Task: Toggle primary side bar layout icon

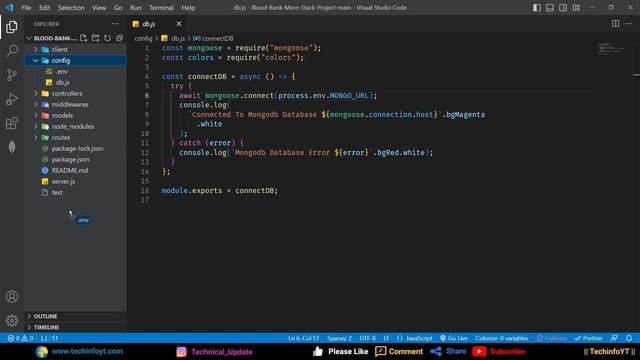Action: 537,8
